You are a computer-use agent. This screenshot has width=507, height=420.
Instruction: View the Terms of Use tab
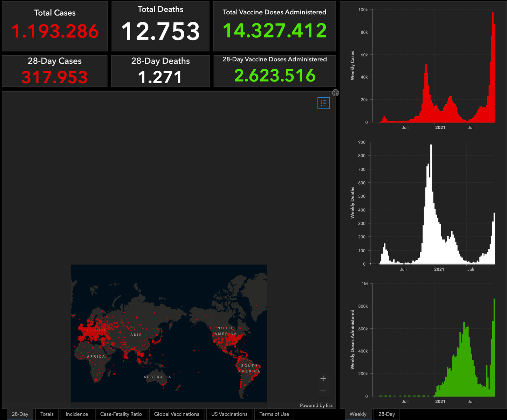[x=274, y=414]
